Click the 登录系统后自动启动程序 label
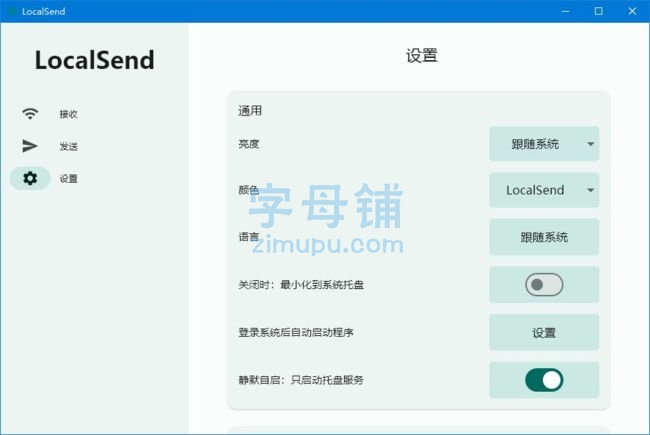The height and width of the screenshot is (435, 650). pyautogui.click(x=296, y=333)
